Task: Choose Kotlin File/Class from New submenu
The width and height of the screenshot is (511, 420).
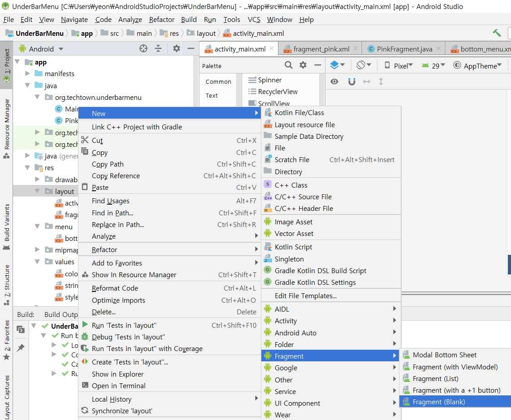Action: tap(331, 113)
